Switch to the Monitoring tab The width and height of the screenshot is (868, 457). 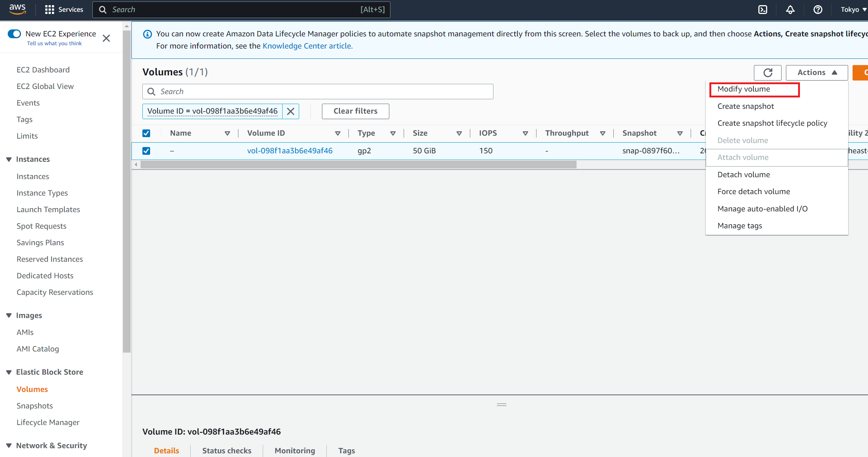point(294,450)
